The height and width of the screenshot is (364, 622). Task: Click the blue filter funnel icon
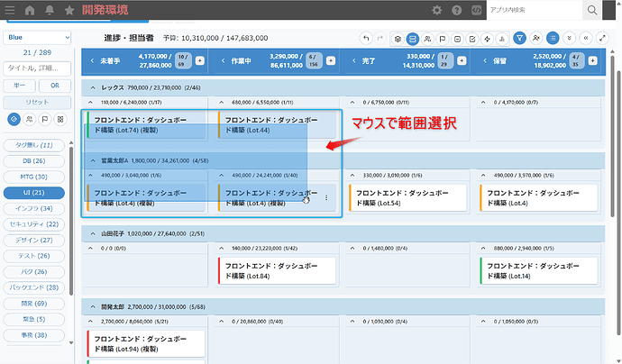coord(519,39)
